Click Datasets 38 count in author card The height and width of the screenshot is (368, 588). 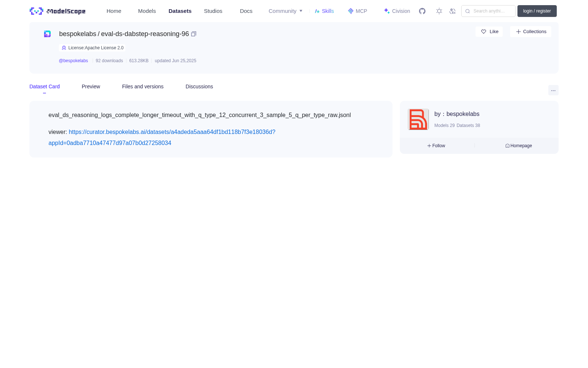click(468, 125)
